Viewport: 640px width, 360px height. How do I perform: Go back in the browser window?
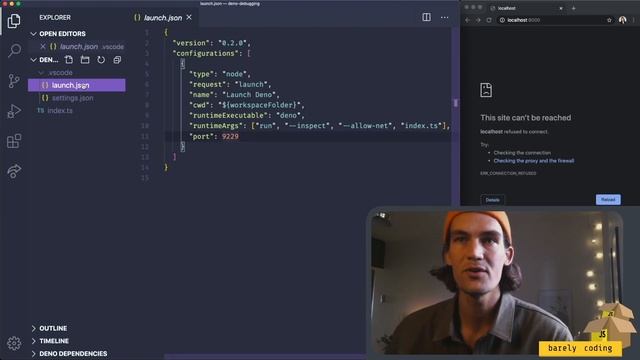pyautogui.click(x=468, y=20)
